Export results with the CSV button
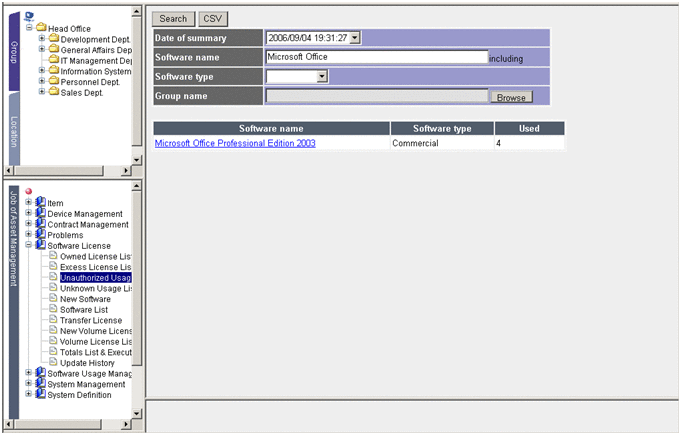 (213, 19)
